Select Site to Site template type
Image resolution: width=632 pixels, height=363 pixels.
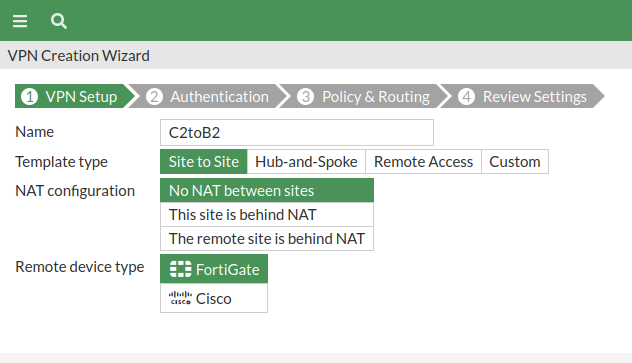[204, 162]
